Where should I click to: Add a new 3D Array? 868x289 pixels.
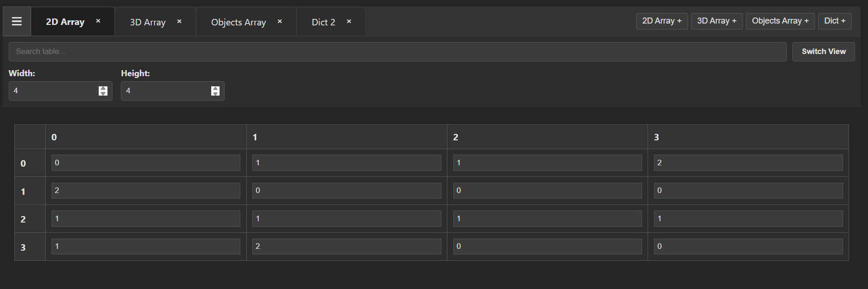point(717,21)
